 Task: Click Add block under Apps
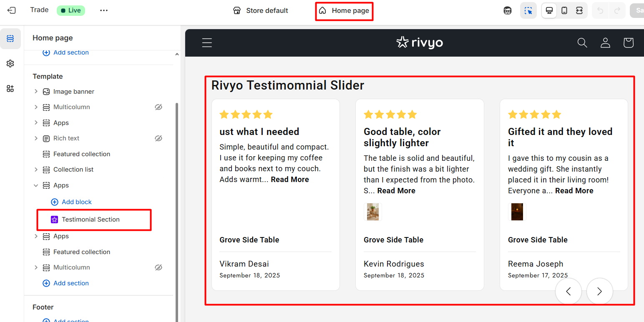71,202
